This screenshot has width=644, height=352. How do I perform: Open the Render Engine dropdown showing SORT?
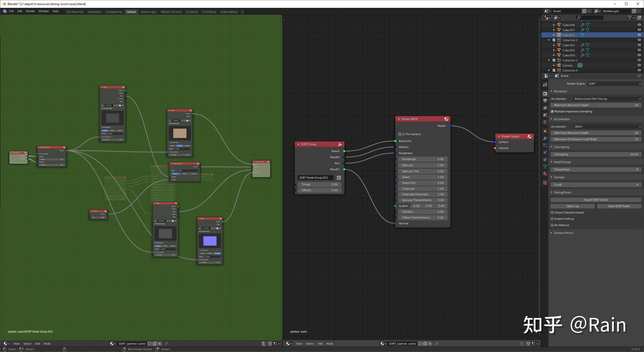(614, 83)
